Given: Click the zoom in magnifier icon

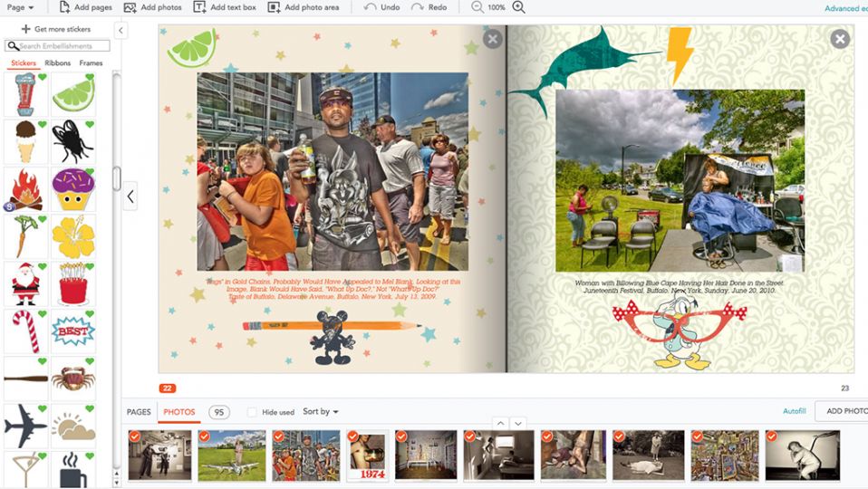Looking at the screenshot, I should pos(518,7).
